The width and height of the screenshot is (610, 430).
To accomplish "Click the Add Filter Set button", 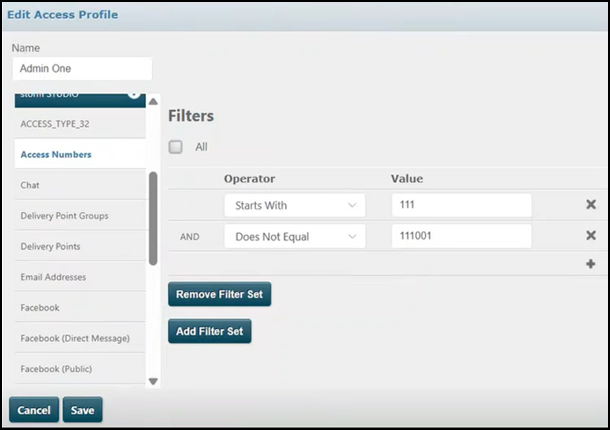I will [x=209, y=332].
